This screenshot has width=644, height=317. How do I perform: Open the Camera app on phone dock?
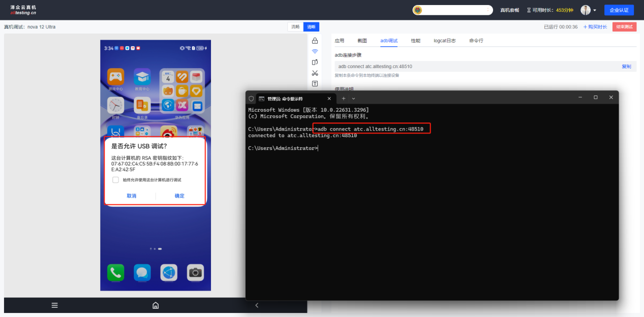tap(195, 273)
